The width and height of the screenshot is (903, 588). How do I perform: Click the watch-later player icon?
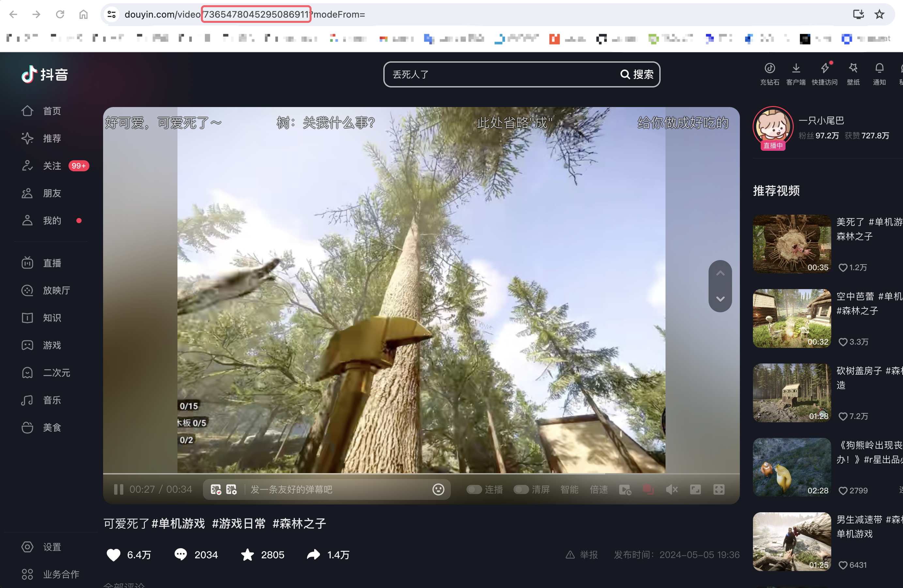pyautogui.click(x=625, y=489)
